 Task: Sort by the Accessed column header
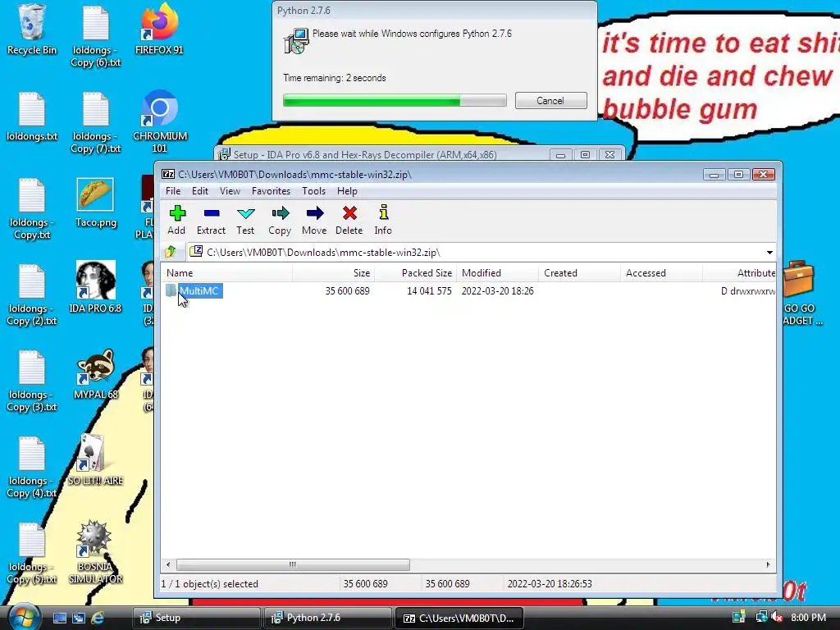click(x=661, y=273)
